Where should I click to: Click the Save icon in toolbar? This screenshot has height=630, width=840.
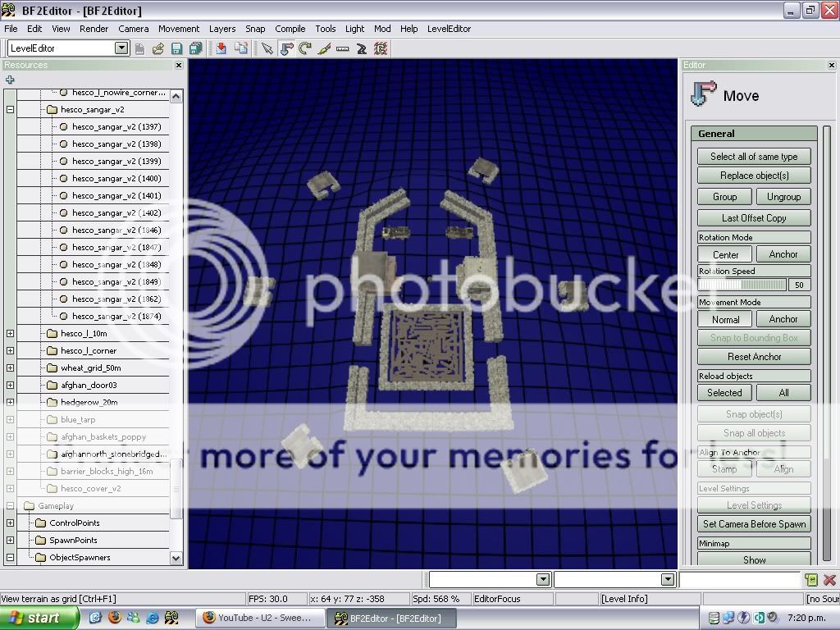[x=176, y=48]
